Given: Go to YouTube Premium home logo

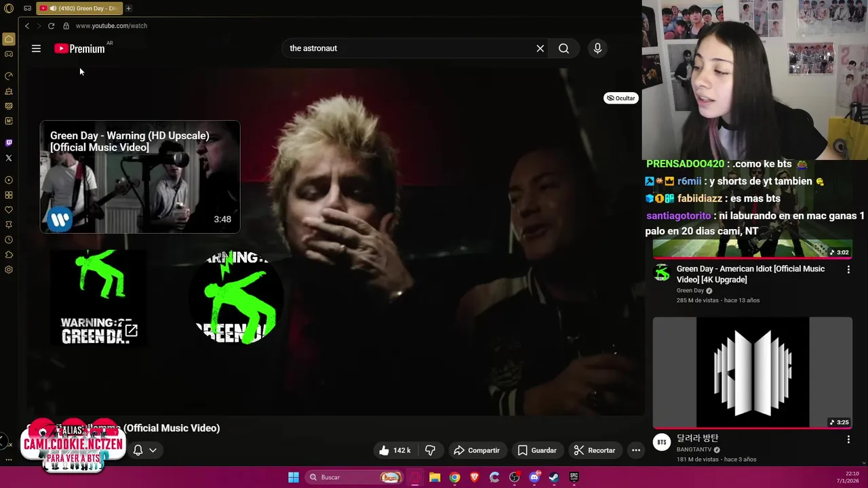Looking at the screenshot, I should (x=79, y=48).
